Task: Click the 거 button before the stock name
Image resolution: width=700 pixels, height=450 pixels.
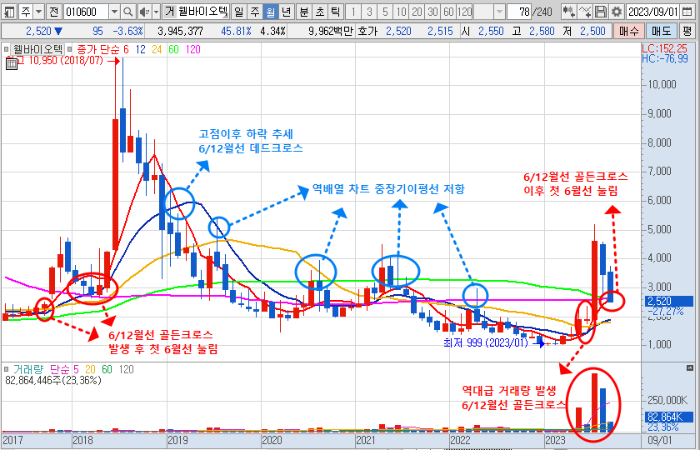Action: pyautogui.click(x=170, y=12)
